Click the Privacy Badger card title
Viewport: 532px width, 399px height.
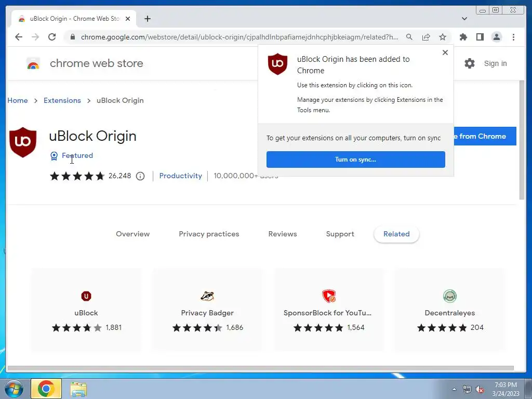(207, 313)
